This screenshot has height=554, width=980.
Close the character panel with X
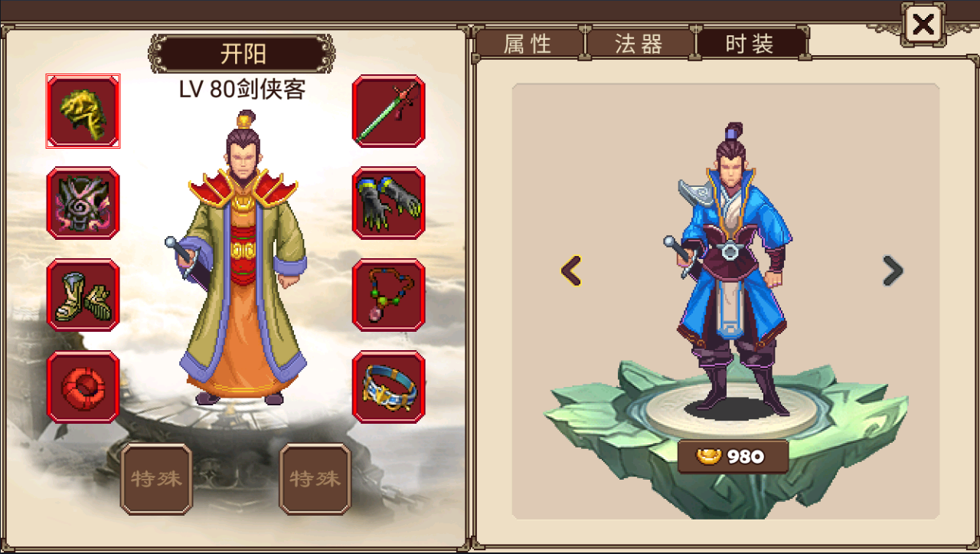[923, 25]
